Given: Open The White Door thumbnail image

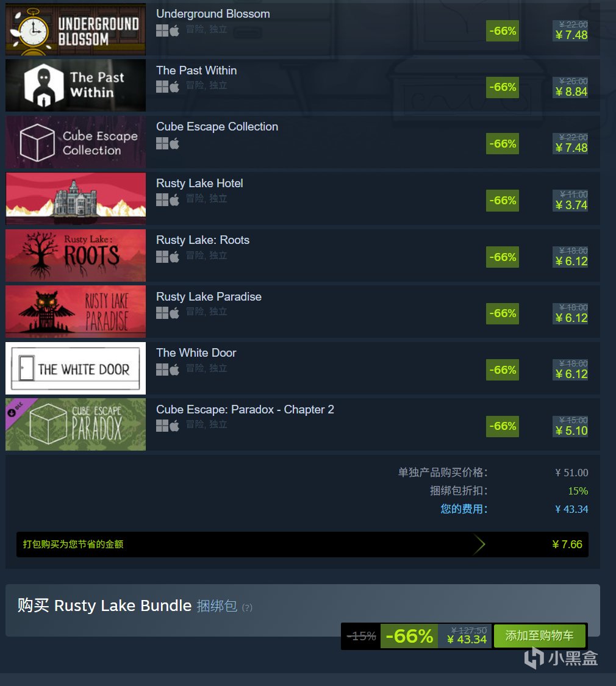Looking at the screenshot, I should pos(76,368).
